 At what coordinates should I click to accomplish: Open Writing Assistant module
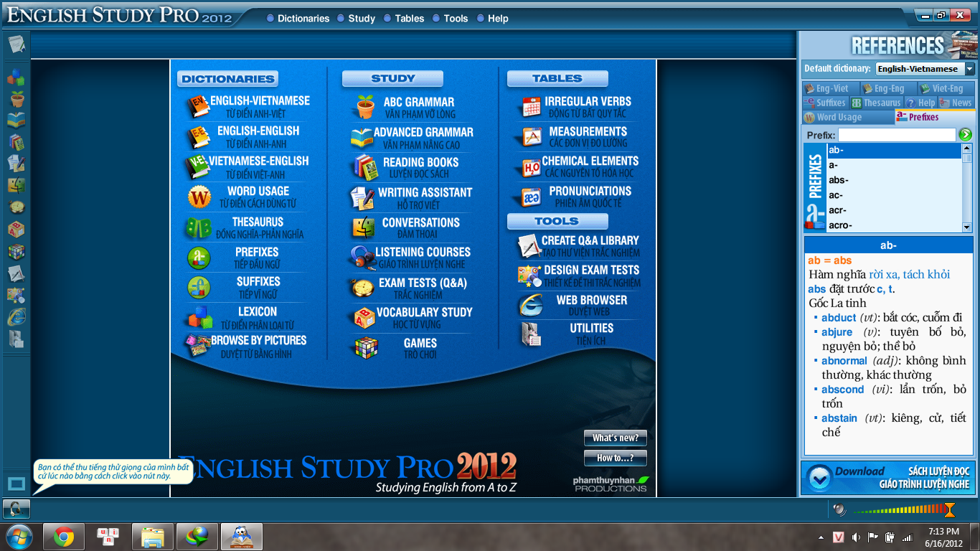coord(413,198)
